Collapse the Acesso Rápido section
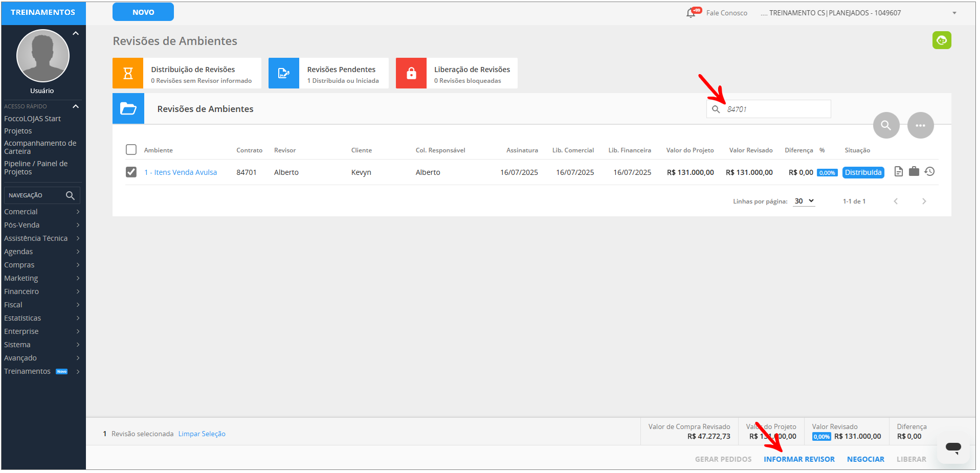 (76, 106)
